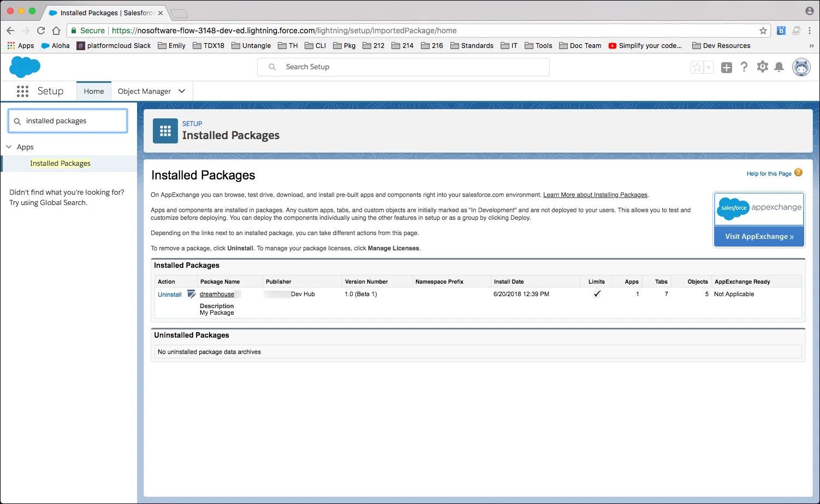Image resolution: width=820 pixels, height=504 pixels.
Task: Click the AppExchange Ready column header
Action: [742, 282]
